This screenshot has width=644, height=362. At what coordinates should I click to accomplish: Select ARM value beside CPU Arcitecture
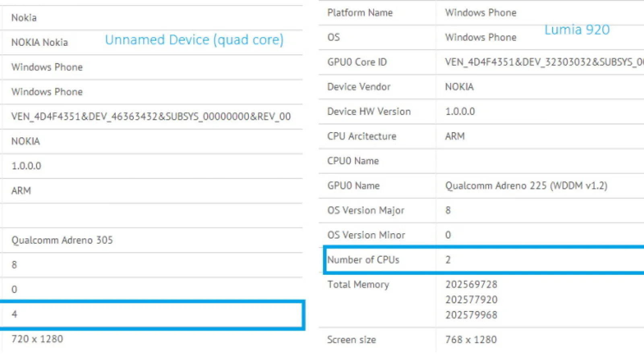tap(455, 136)
